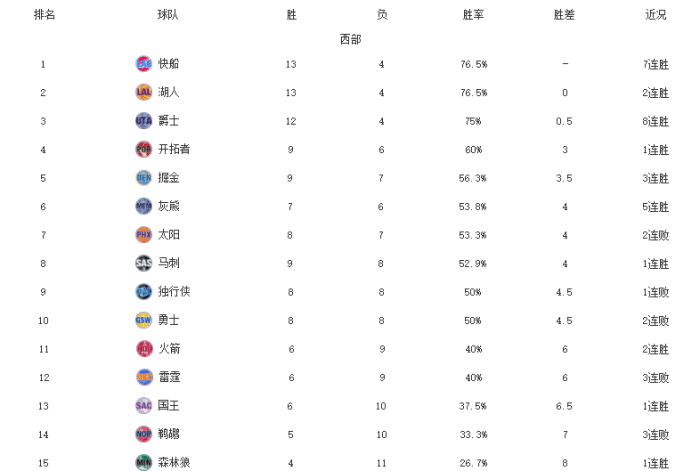Click the Lakers (湖人) team logo
Viewport: 700px width, 471px height.
click(144, 93)
